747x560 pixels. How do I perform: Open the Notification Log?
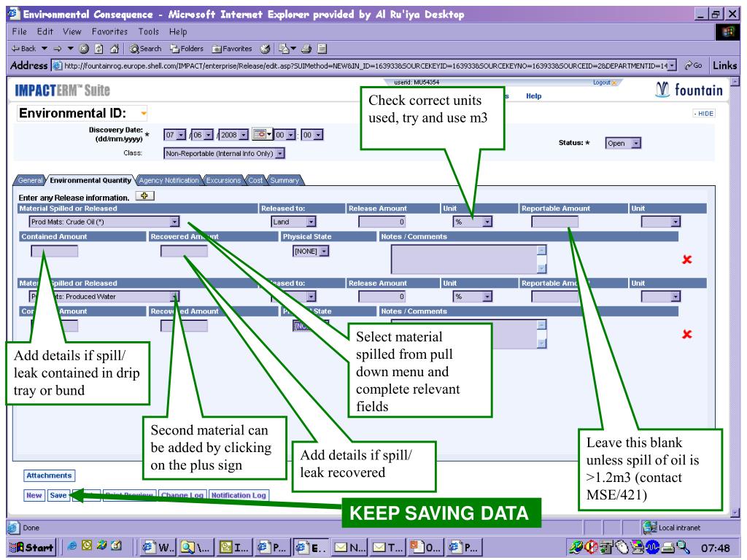click(x=239, y=495)
